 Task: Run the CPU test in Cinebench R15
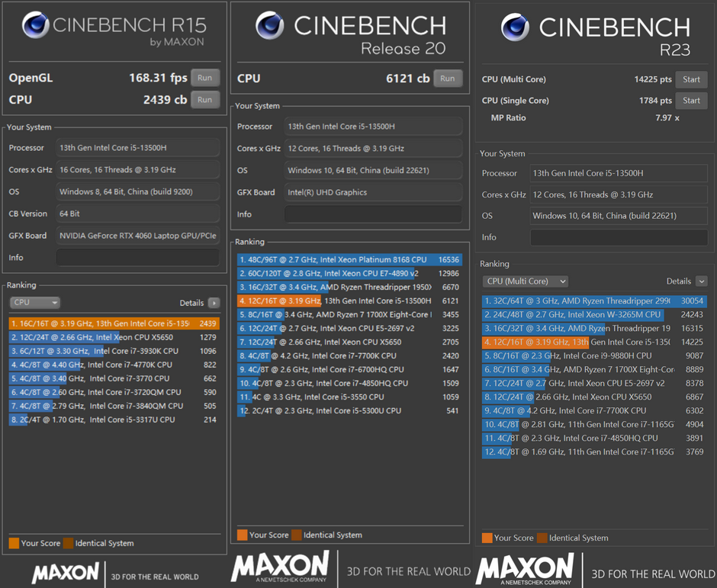click(x=205, y=100)
